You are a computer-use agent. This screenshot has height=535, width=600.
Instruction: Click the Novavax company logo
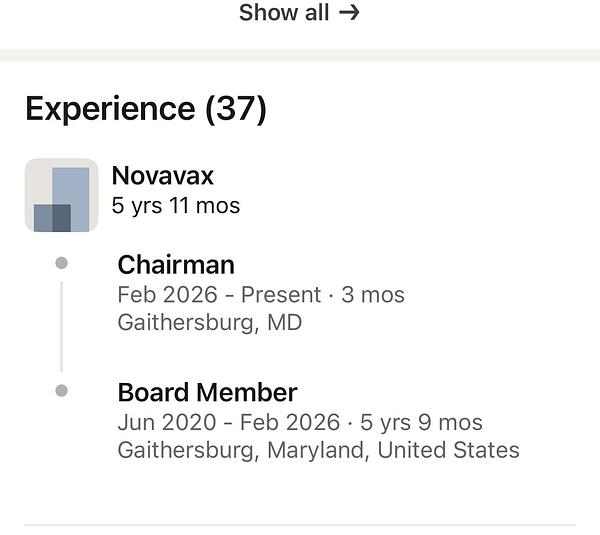[61, 195]
